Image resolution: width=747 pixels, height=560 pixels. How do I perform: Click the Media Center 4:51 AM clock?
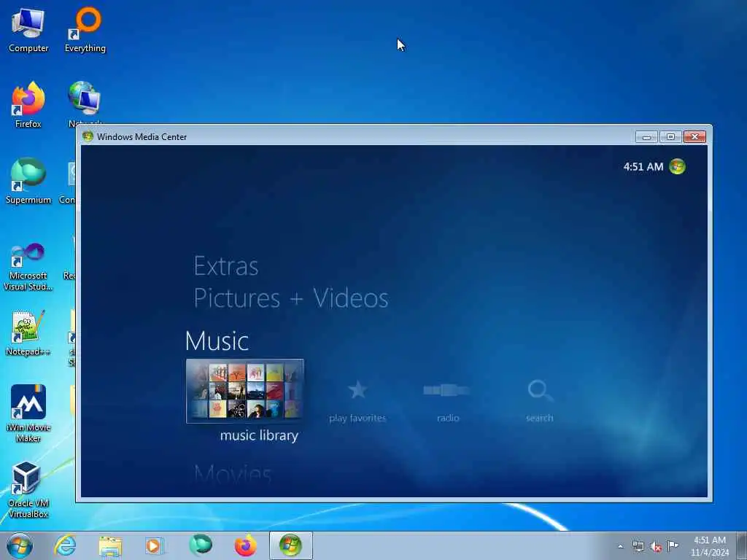point(643,167)
